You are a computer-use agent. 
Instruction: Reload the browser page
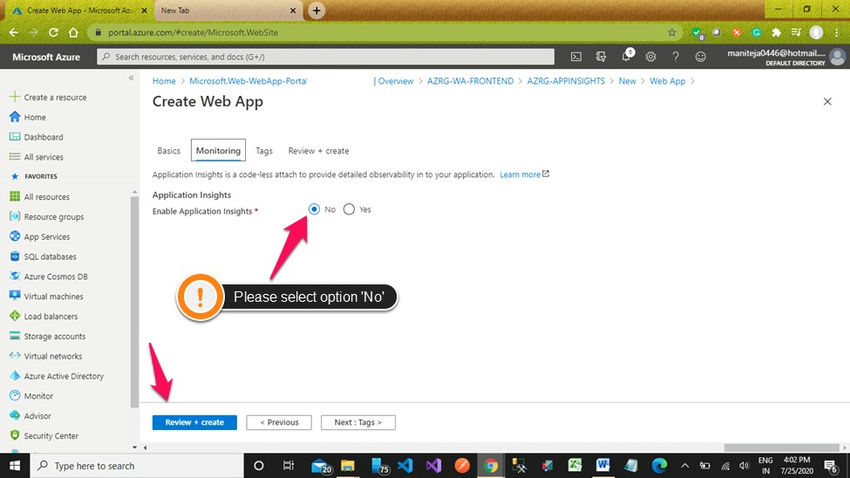click(x=53, y=33)
